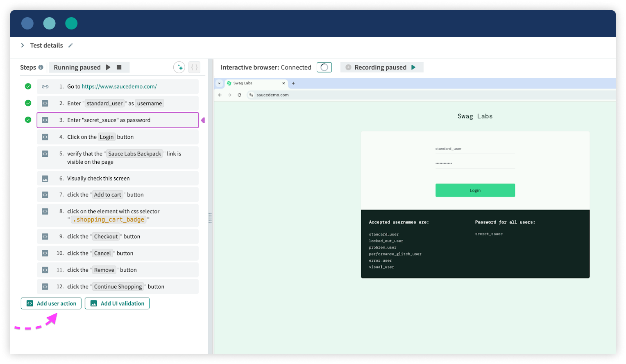Open the code view with the curly braces icon
The height and width of the screenshot is (364, 626).
click(194, 67)
